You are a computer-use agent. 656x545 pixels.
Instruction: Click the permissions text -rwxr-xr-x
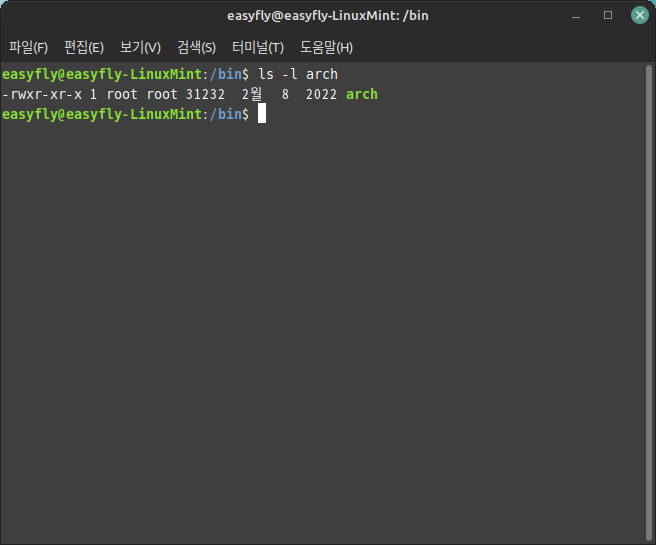point(42,95)
